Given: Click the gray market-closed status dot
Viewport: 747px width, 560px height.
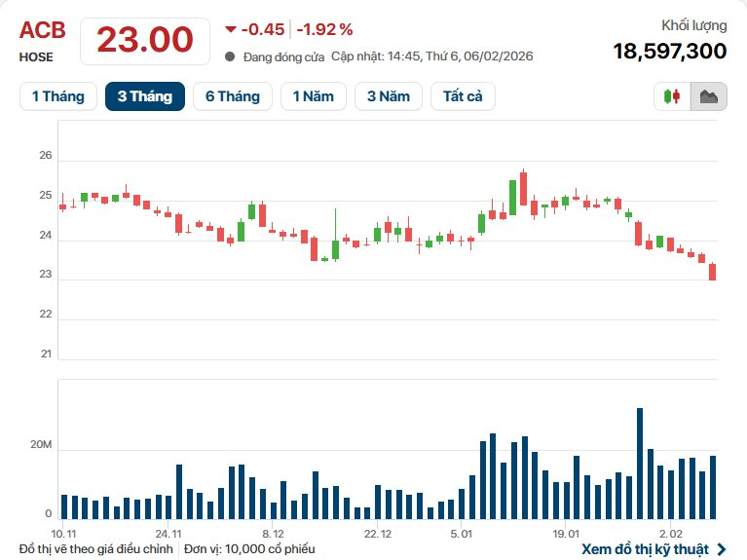Looking at the screenshot, I should tap(230, 56).
